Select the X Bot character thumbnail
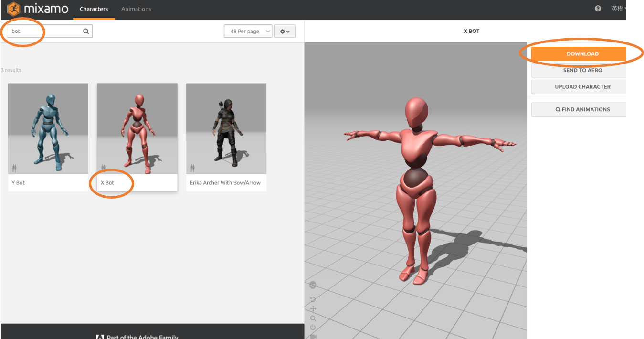The width and height of the screenshot is (644, 339). pos(137,129)
